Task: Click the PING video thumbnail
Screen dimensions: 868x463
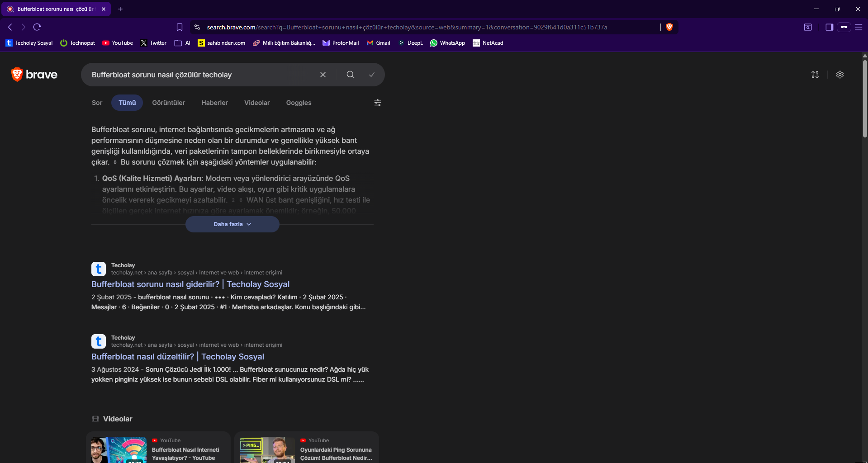Action: pos(267,450)
